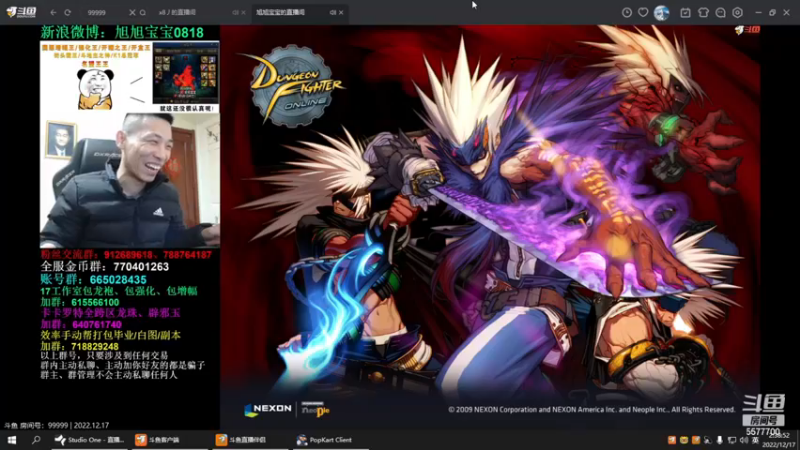Open the network tray icon

pos(732,440)
